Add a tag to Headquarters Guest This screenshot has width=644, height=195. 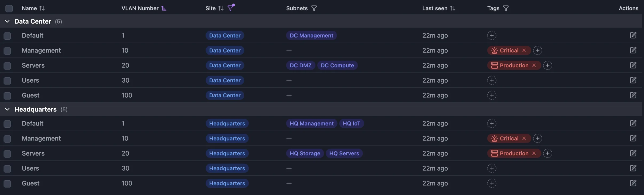click(492, 183)
